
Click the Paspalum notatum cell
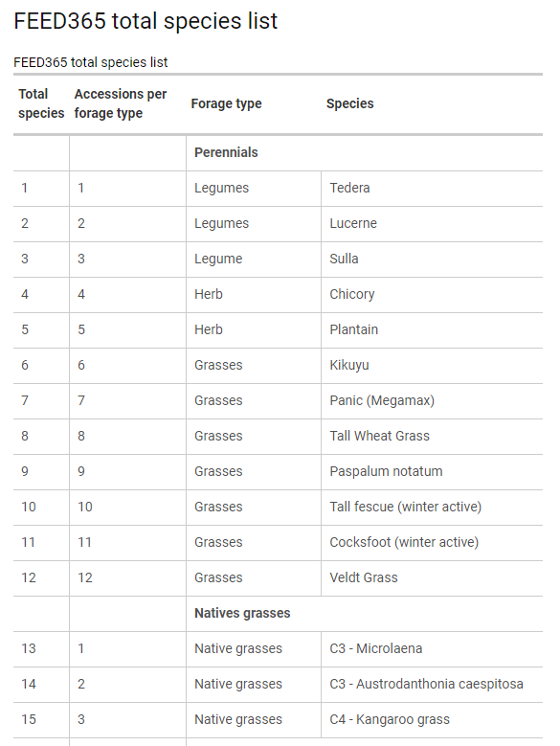pyautogui.click(x=432, y=471)
